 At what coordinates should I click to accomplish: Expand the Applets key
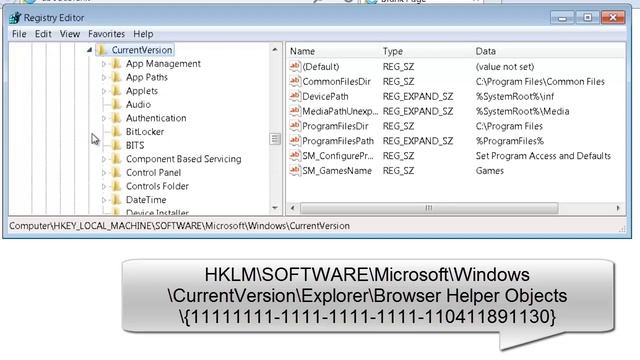[104, 91]
